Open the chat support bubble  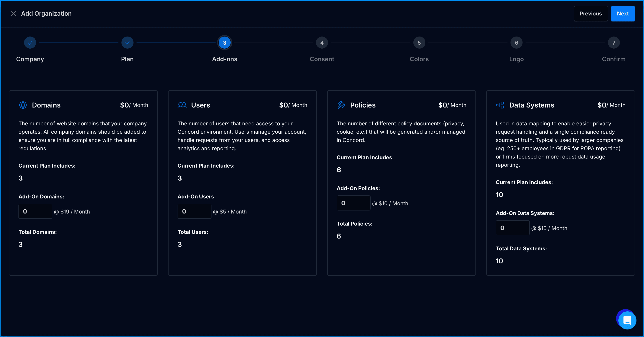(627, 320)
